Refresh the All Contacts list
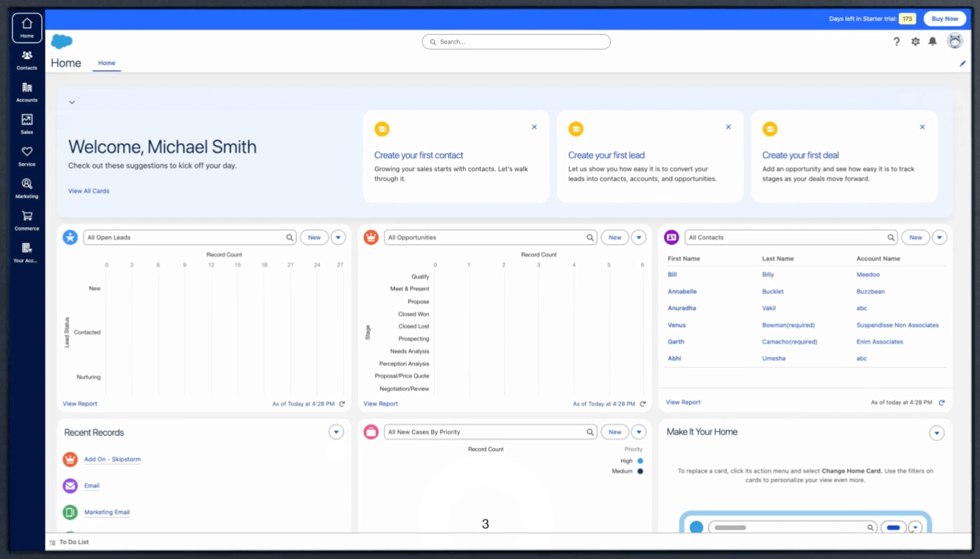This screenshot has width=980, height=559. [942, 403]
